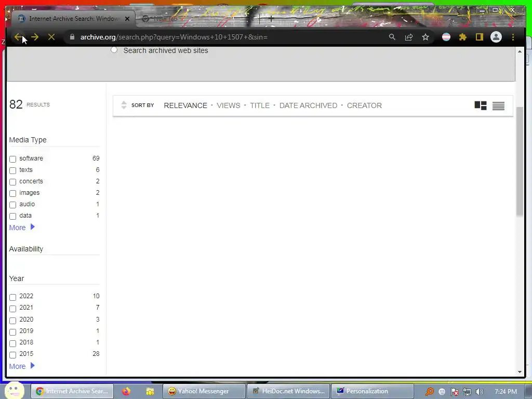Check the texts media type box
Image resolution: width=532 pixels, height=399 pixels.
tap(12, 170)
